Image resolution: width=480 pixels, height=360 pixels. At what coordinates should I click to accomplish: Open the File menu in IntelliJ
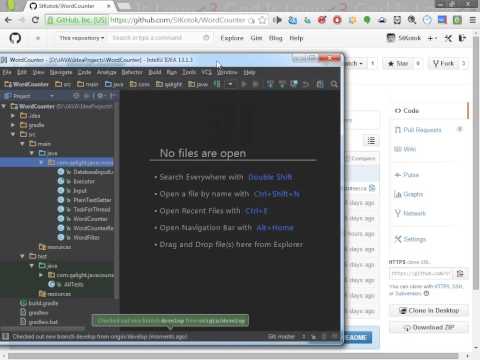click(x=7, y=72)
